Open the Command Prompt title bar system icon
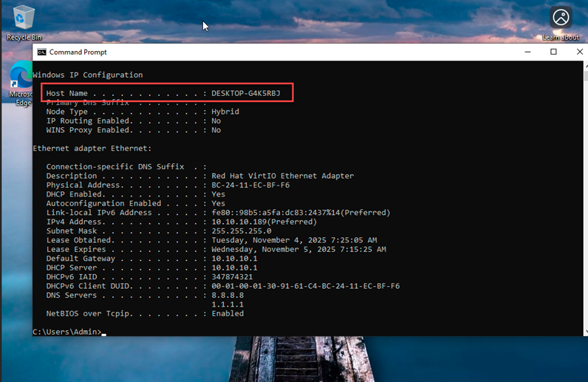 point(42,52)
